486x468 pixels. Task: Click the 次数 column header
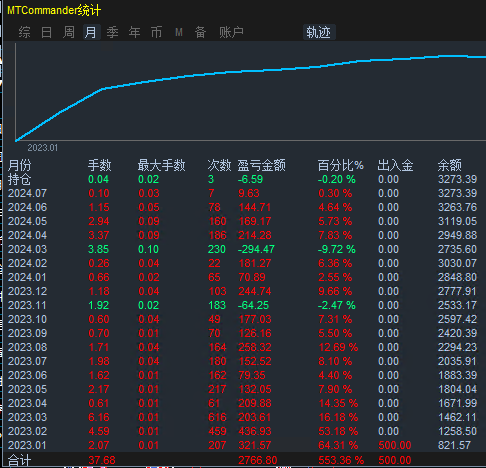(219, 165)
